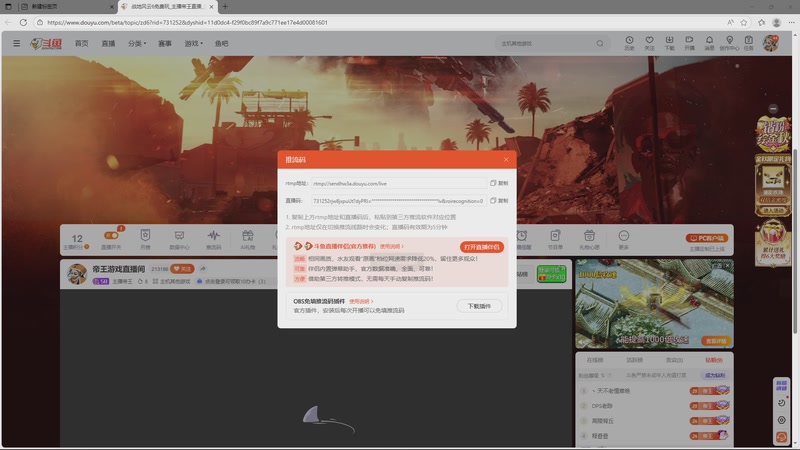Viewport: 800px width, 450px height.
Task: Click the search magnifier icon
Action: tap(600, 43)
